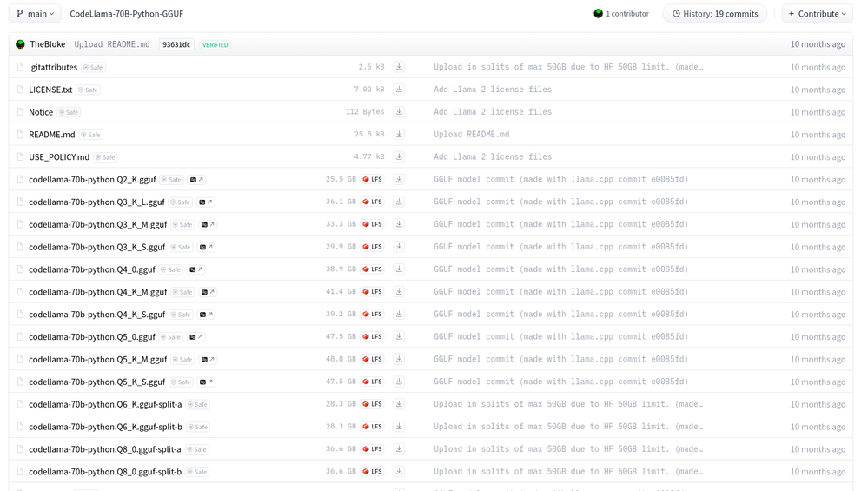
Task: Download codellama-70b-python.Q2_K.gguf file
Action: [x=399, y=180]
